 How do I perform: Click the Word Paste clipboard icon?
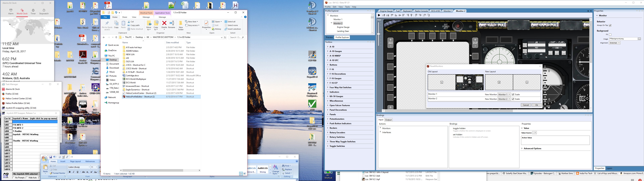pos(45,167)
